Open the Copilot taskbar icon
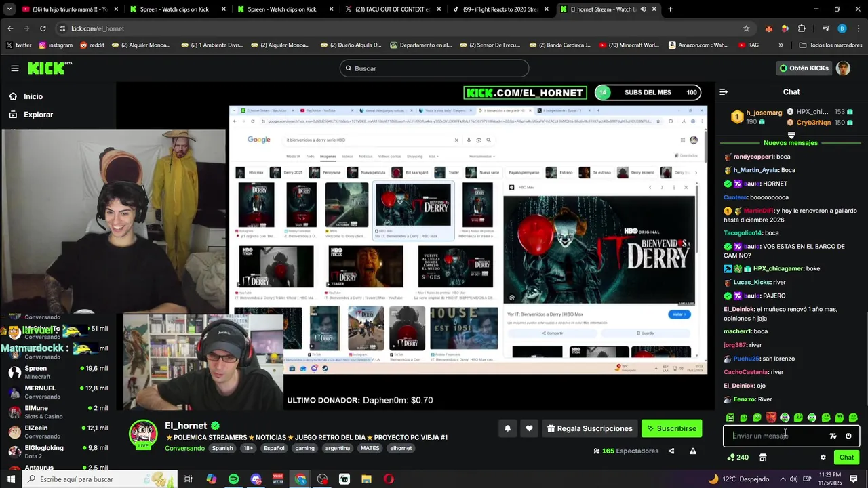This screenshot has height=488, width=868. pos(211,479)
